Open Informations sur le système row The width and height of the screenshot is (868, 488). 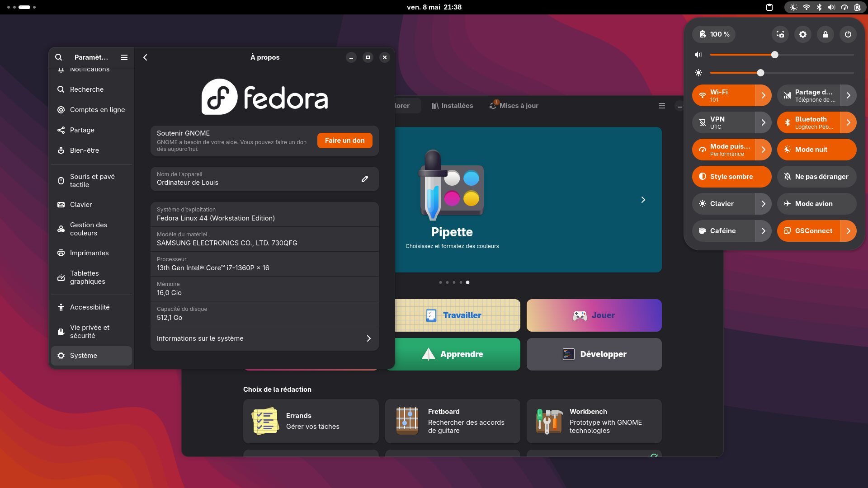pyautogui.click(x=264, y=338)
